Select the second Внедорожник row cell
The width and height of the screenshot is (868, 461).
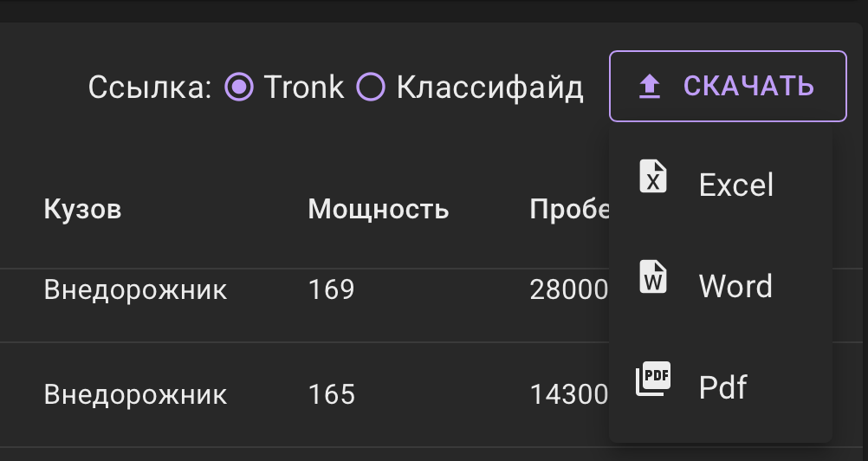[135, 395]
